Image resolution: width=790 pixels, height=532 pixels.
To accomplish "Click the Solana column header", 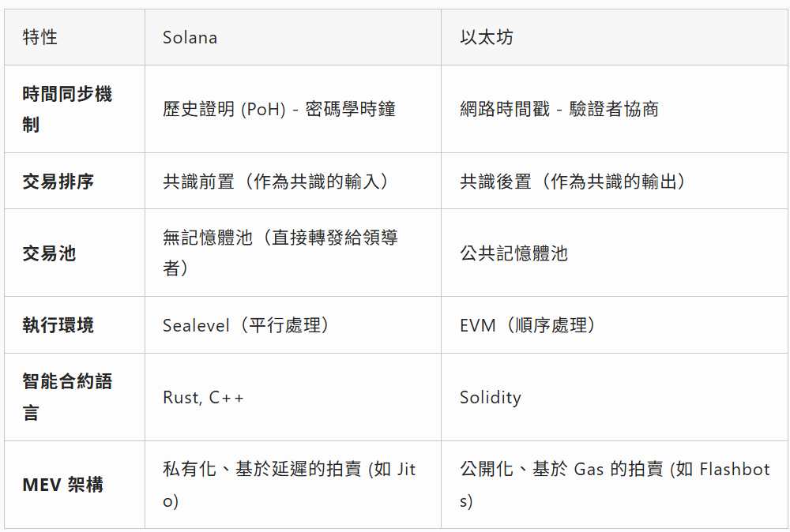I will [x=190, y=37].
